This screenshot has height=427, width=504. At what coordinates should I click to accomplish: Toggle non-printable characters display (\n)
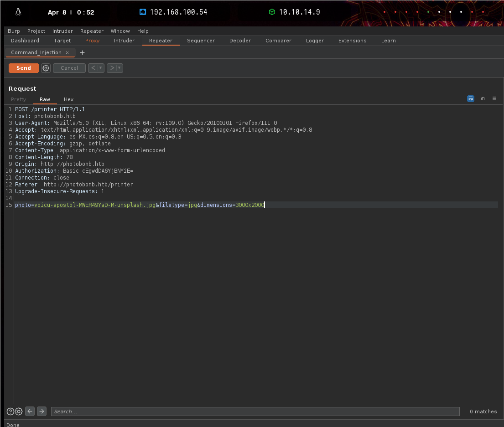(x=482, y=98)
